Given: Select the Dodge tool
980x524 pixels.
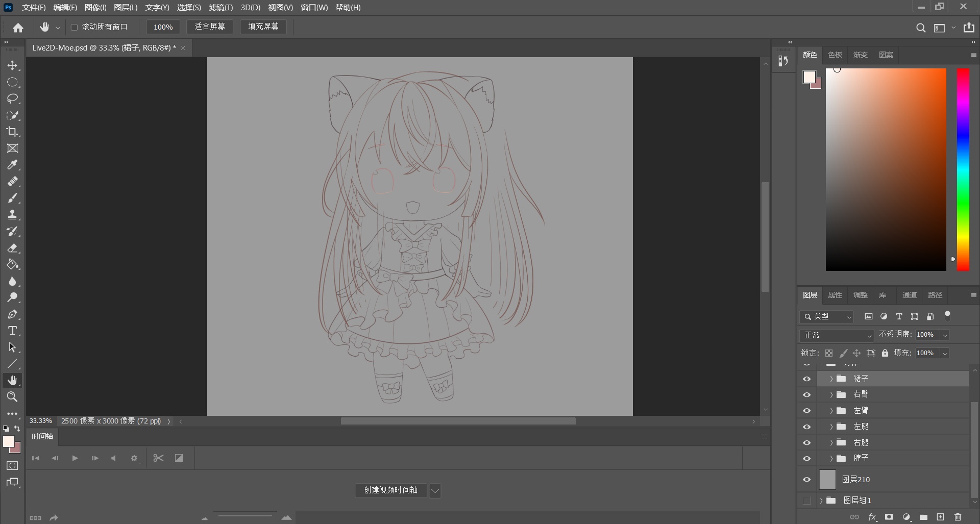Looking at the screenshot, I should (12, 297).
